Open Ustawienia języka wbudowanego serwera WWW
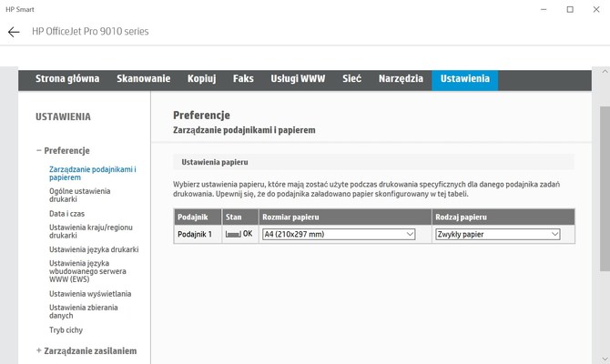 87,271
